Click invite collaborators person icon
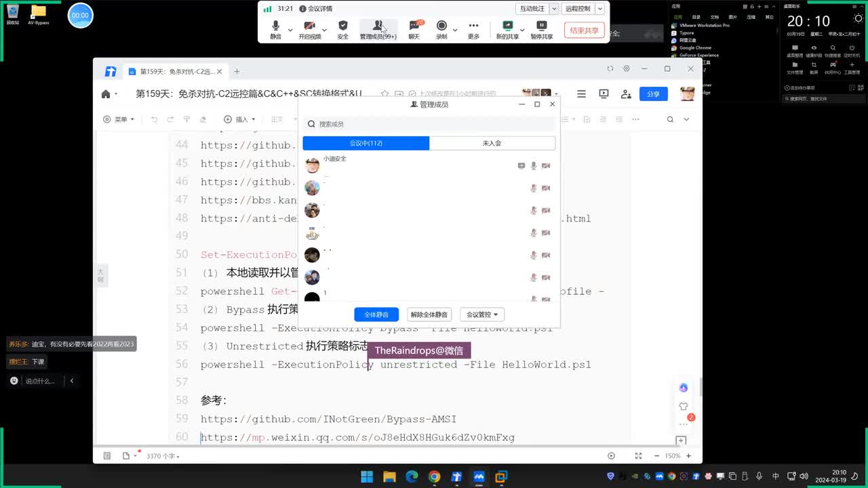The image size is (868, 488). point(625,94)
